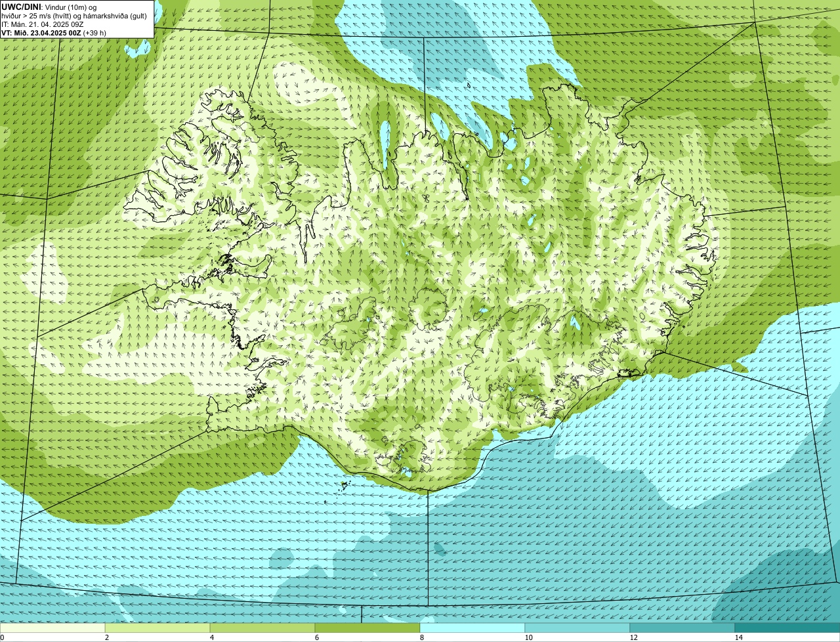Click the light yellow-green 2–4 m/s legend swatch
The width and height of the screenshot is (840, 642).
[157, 628]
